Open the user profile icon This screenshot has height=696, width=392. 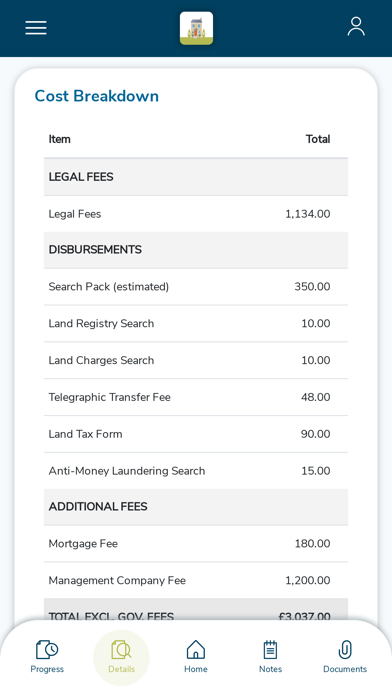point(356,27)
